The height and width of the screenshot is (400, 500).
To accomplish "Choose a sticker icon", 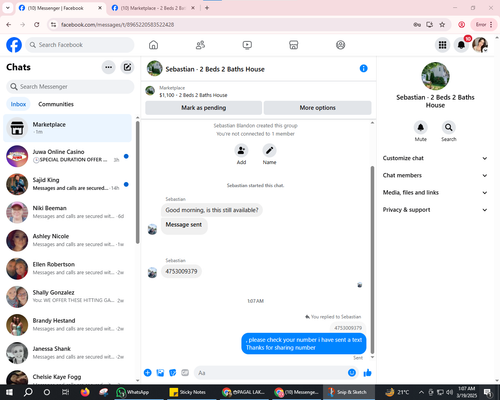I will click(x=173, y=373).
